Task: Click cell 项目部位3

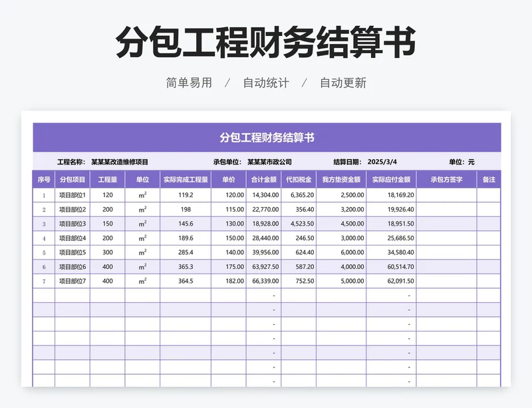Action: pyautogui.click(x=72, y=224)
